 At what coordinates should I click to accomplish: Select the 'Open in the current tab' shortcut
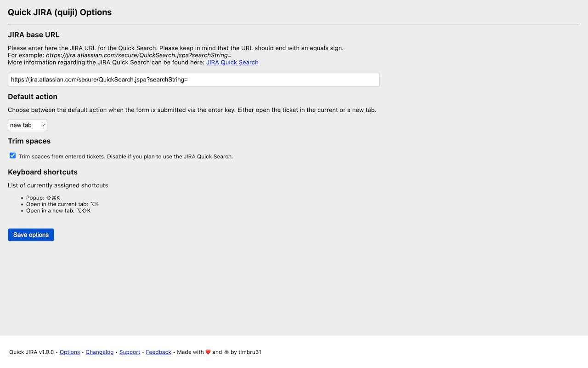point(62,204)
